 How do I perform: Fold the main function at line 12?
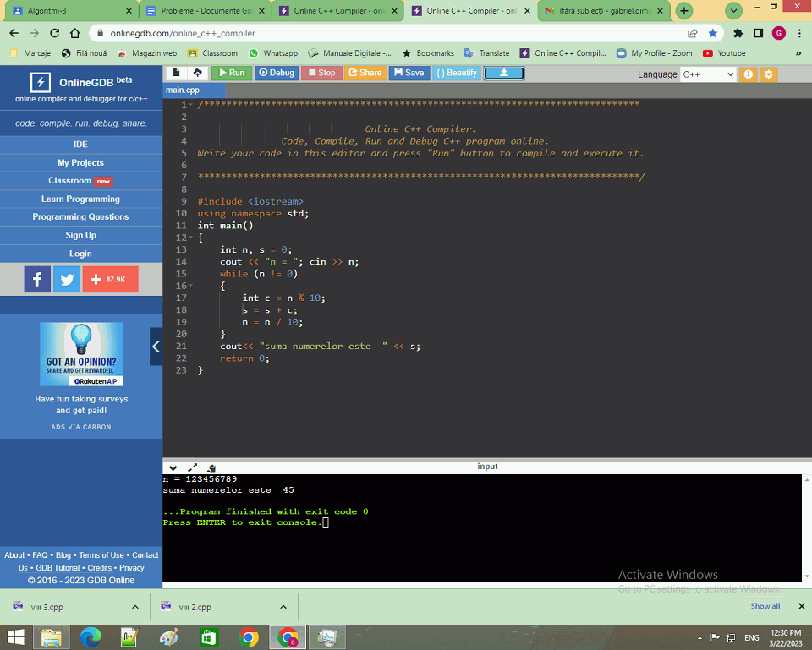click(190, 238)
